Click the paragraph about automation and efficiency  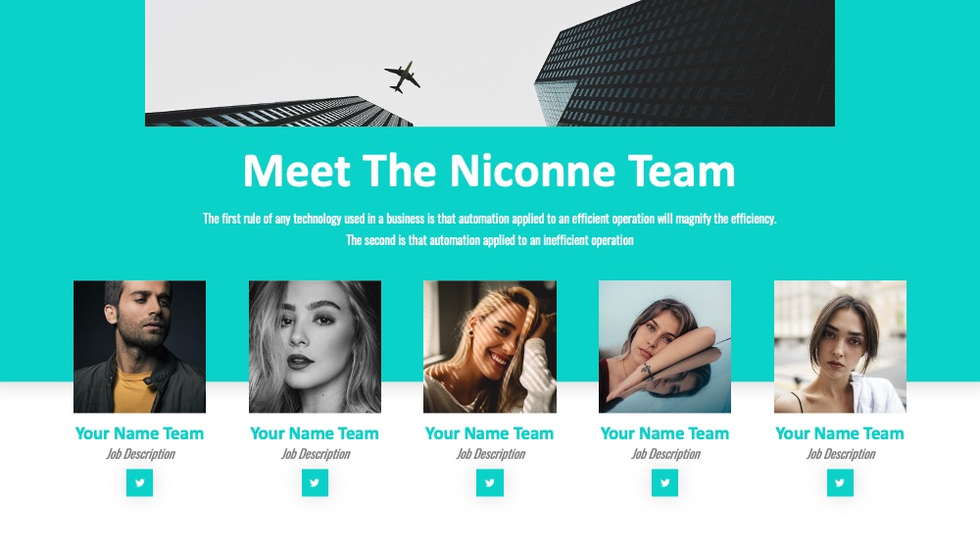[489, 228]
